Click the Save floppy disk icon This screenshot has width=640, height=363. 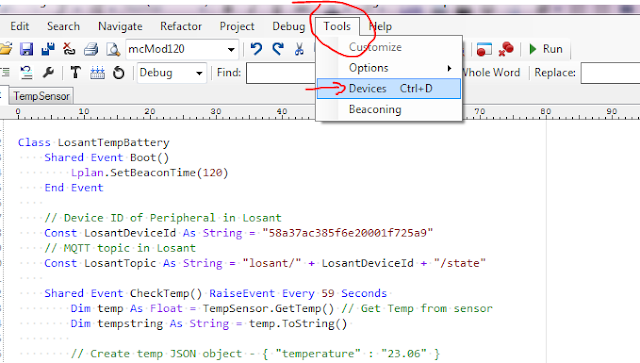point(27,49)
